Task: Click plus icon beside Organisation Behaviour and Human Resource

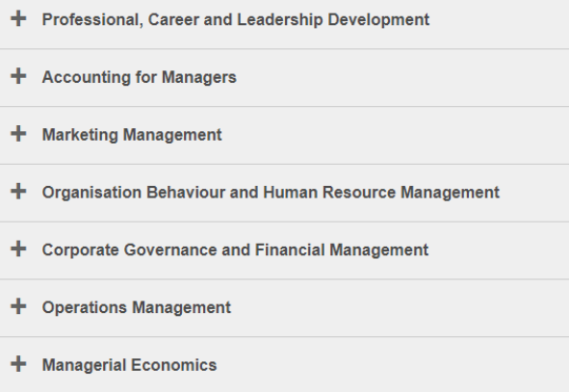Action: tap(18, 192)
